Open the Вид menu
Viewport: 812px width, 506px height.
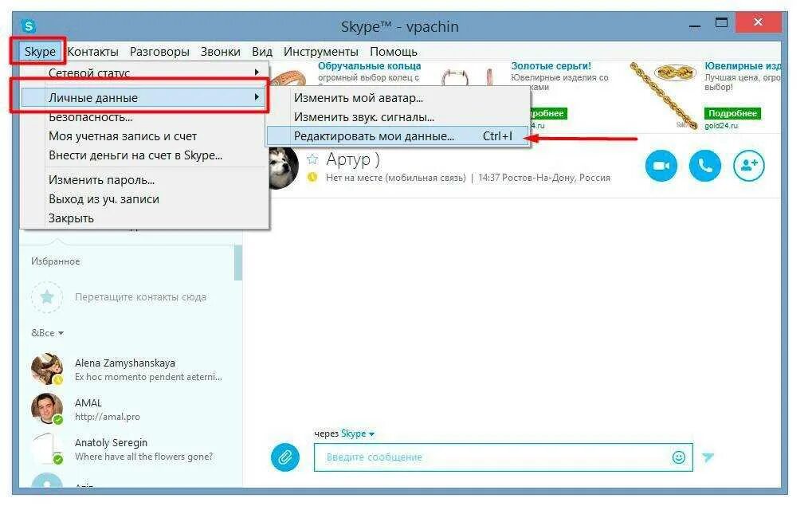click(x=262, y=52)
